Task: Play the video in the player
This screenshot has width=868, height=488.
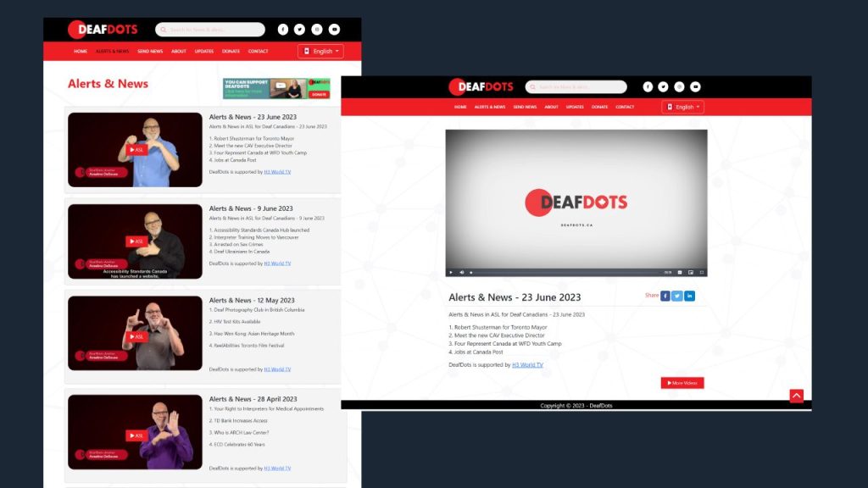Action: coord(451,272)
